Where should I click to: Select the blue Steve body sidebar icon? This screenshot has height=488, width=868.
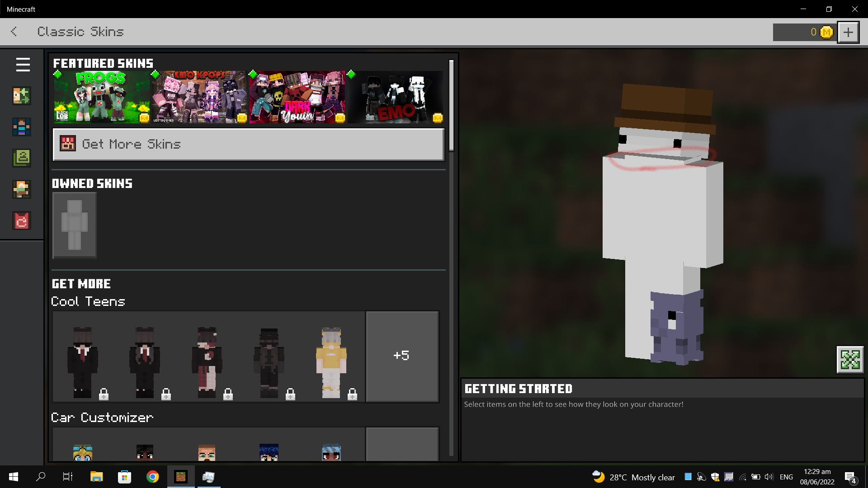point(21,127)
